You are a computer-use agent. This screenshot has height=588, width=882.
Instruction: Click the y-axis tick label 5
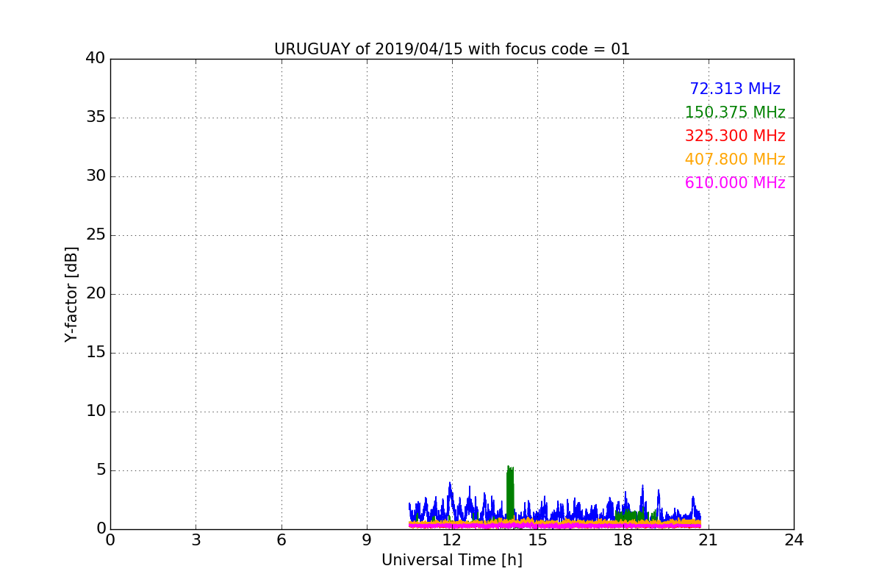pos(101,470)
